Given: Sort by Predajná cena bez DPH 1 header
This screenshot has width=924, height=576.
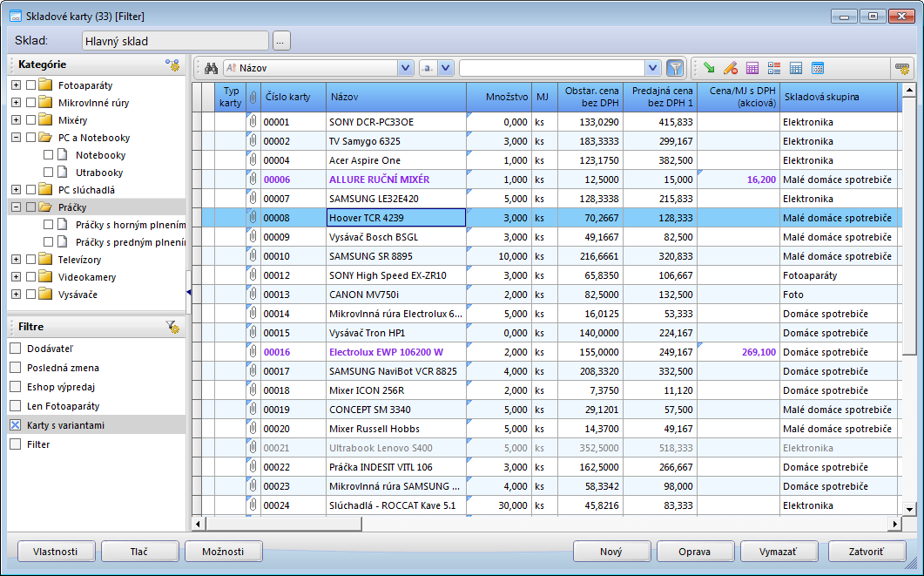Looking at the screenshot, I should click(660, 98).
